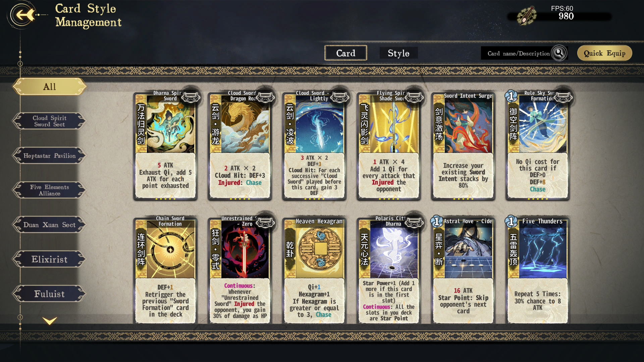This screenshot has height=362, width=644.
Task: Show Elixirist cards
Action: tap(49, 259)
